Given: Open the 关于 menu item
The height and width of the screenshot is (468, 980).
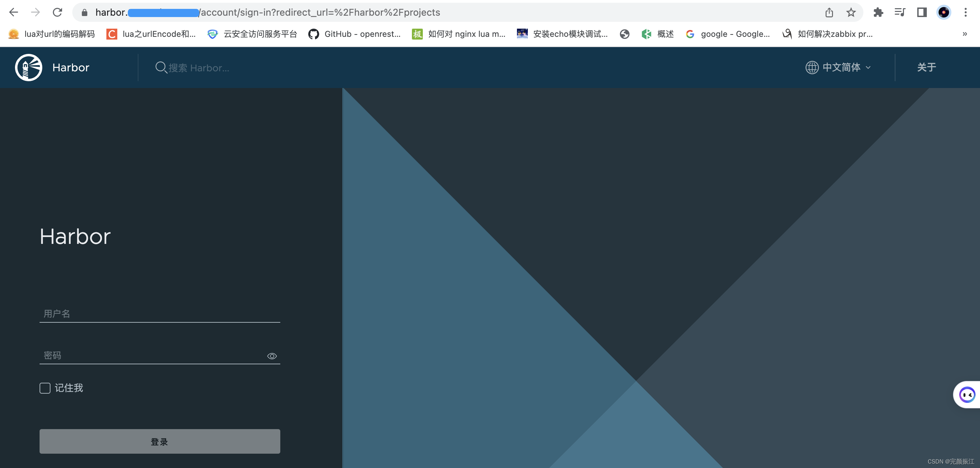Looking at the screenshot, I should tap(926, 68).
